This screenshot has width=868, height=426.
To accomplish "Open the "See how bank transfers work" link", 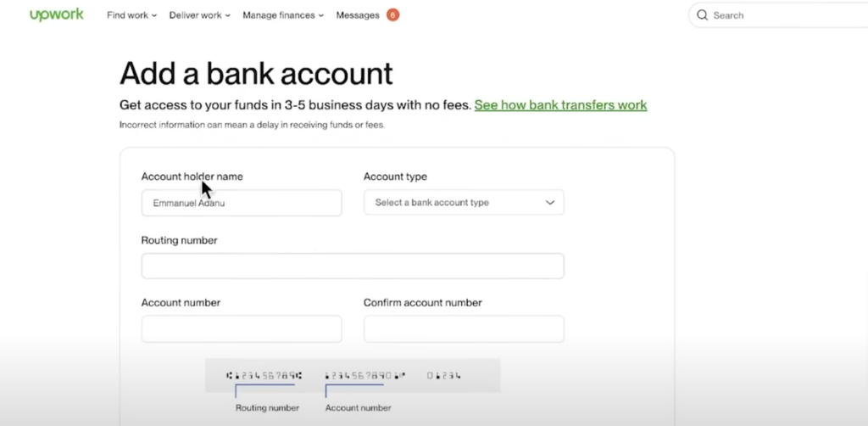I will (560, 105).
